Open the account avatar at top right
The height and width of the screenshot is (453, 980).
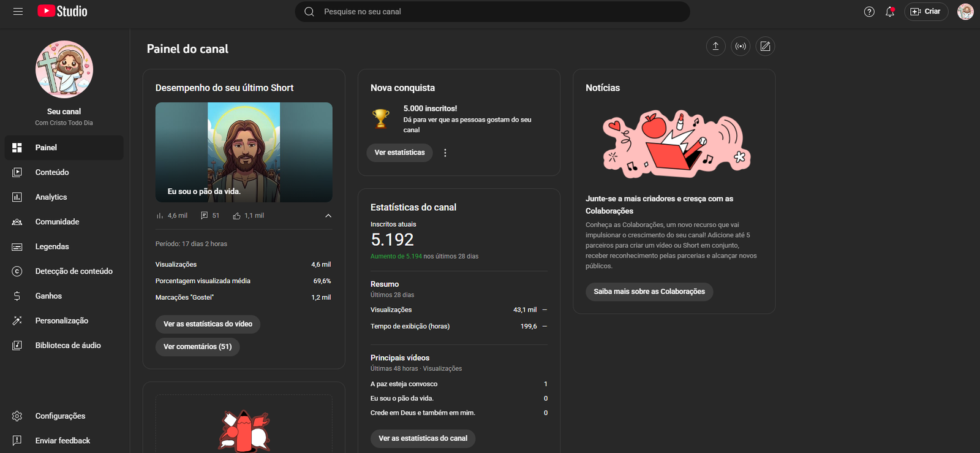(965, 12)
